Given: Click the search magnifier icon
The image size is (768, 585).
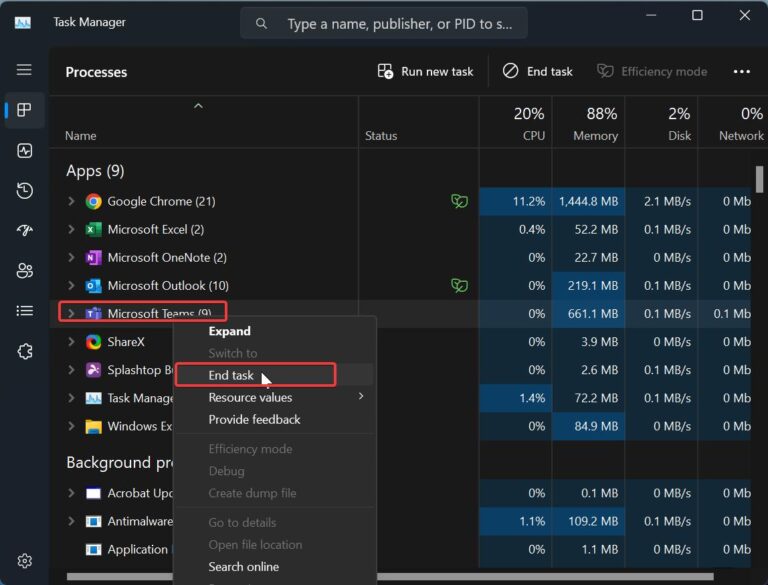Looking at the screenshot, I should (x=261, y=24).
